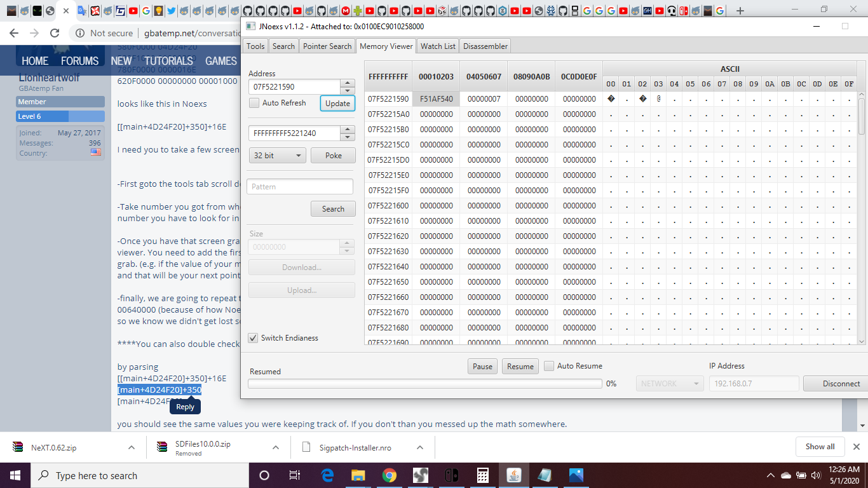Select the green plus icon browser tab
Viewport: 868px width, 488px height.
[x=358, y=11]
